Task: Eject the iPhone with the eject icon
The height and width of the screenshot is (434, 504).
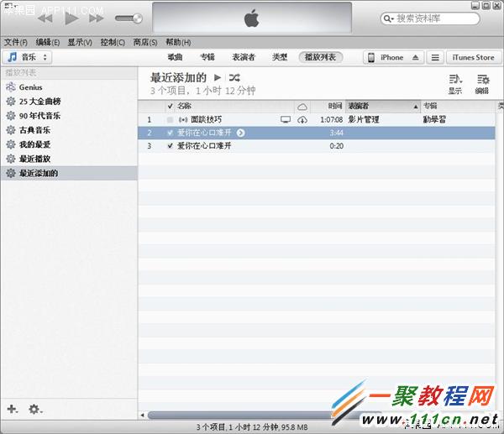Action: (415, 57)
